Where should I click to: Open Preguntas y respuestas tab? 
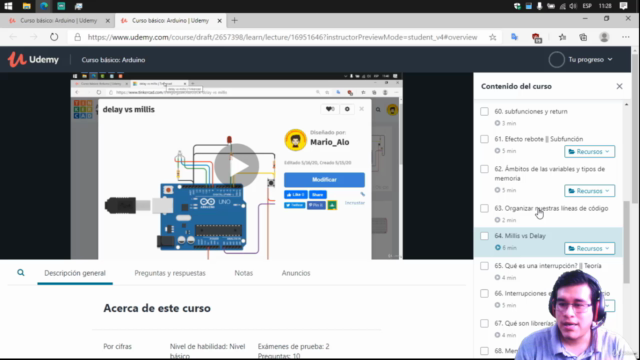pyautogui.click(x=170, y=273)
